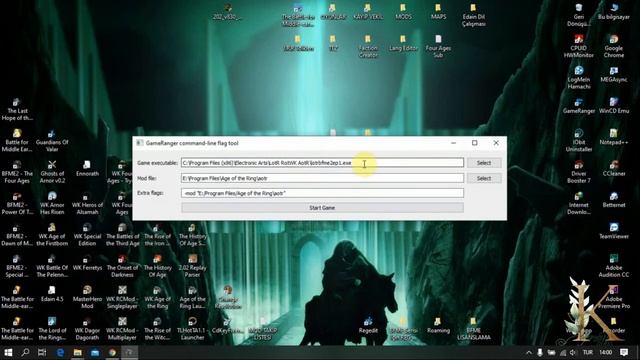Maximize the GameRanger flag tool window
640x360 pixels.
pos(475,143)
